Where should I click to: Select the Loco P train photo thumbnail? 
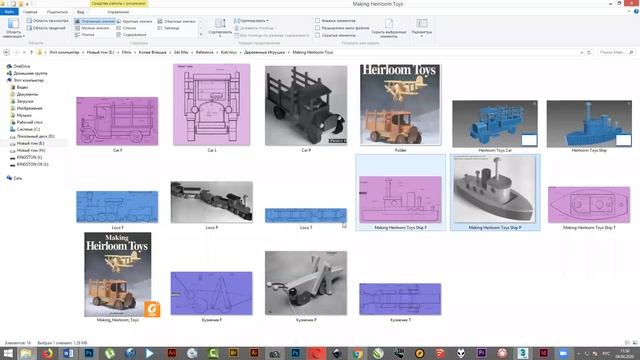pos(211,202)
